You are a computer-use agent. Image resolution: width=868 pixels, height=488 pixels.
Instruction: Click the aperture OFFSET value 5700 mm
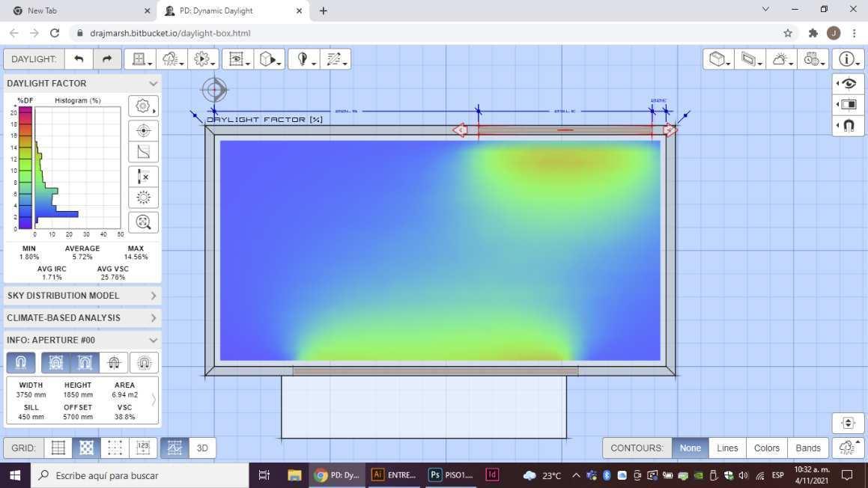point(78,417)
